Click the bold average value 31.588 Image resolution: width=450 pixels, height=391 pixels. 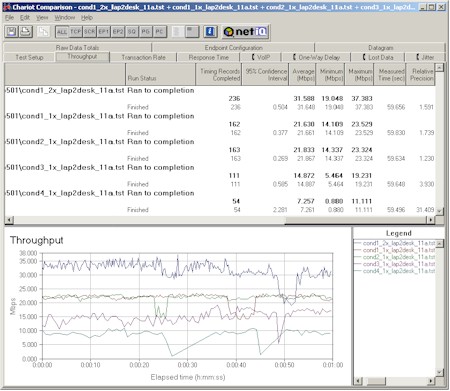pos(304,98)
